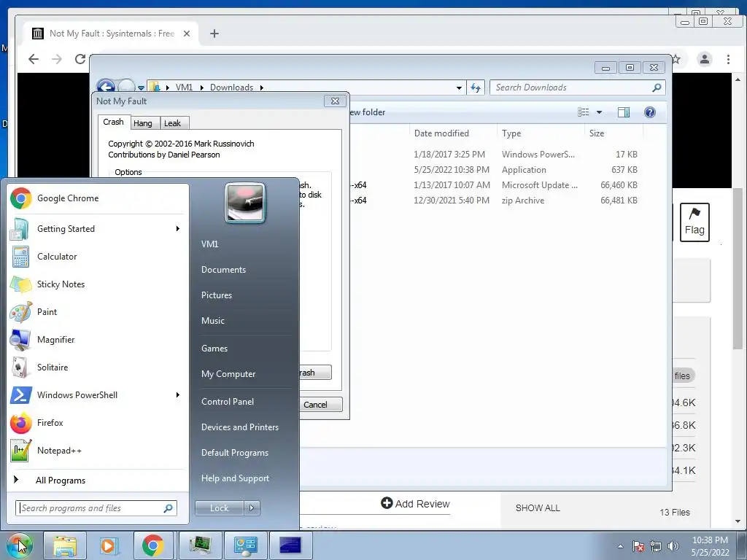Open Windows PowerShell from Start menu
747x560 pixels.
[97, 395]
